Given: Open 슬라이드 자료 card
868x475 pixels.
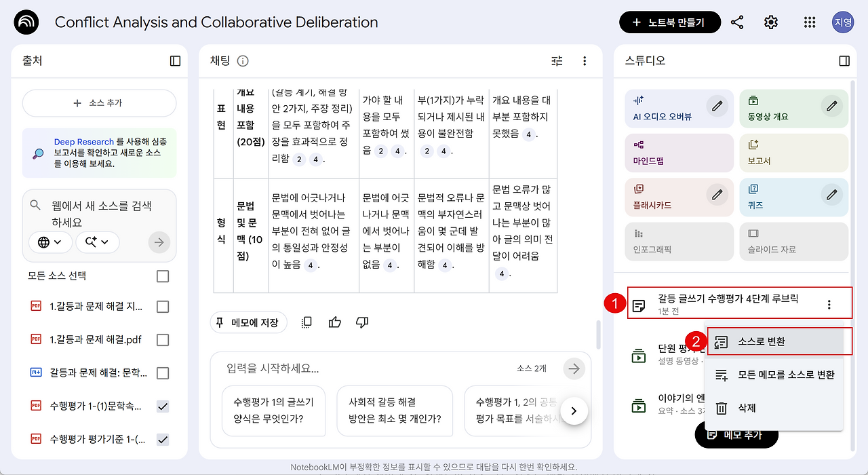Looking at the screenshot, I should point(794,241).
